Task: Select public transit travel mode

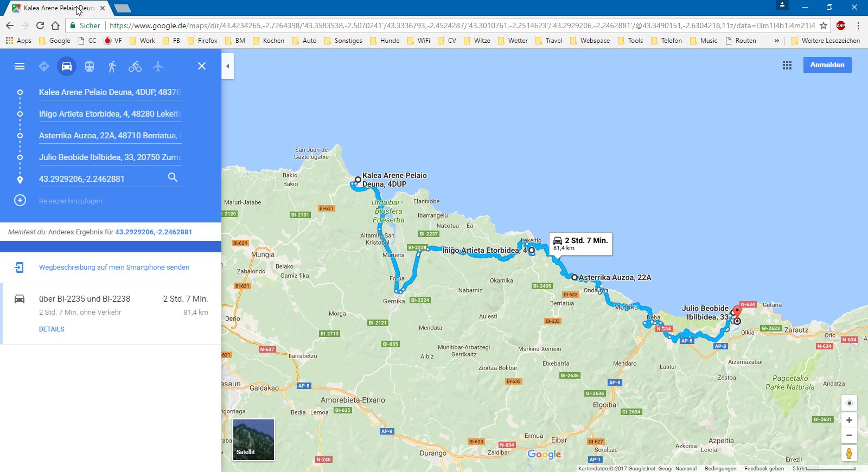Action: (x=90, y=66)
